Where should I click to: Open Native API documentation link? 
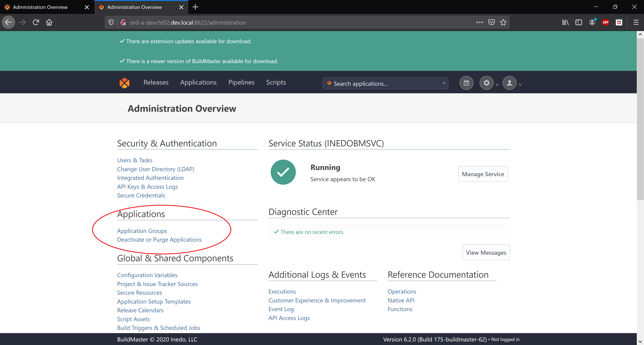[401, 300]
